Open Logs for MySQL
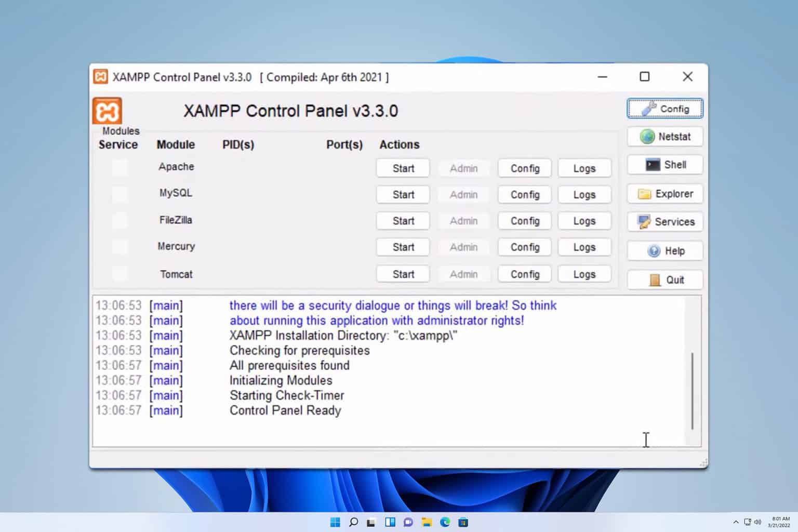Screen dimensions: 798x532 click(584, 195)
